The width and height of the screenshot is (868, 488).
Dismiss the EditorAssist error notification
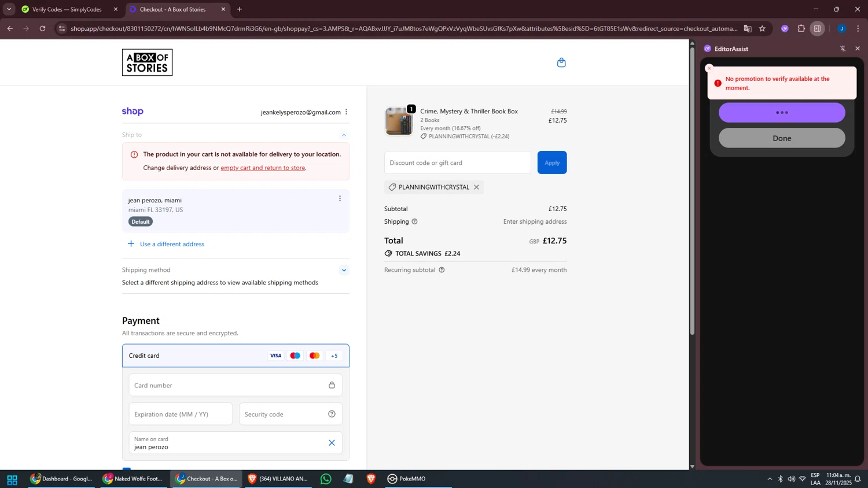click(x=709, y=68)
